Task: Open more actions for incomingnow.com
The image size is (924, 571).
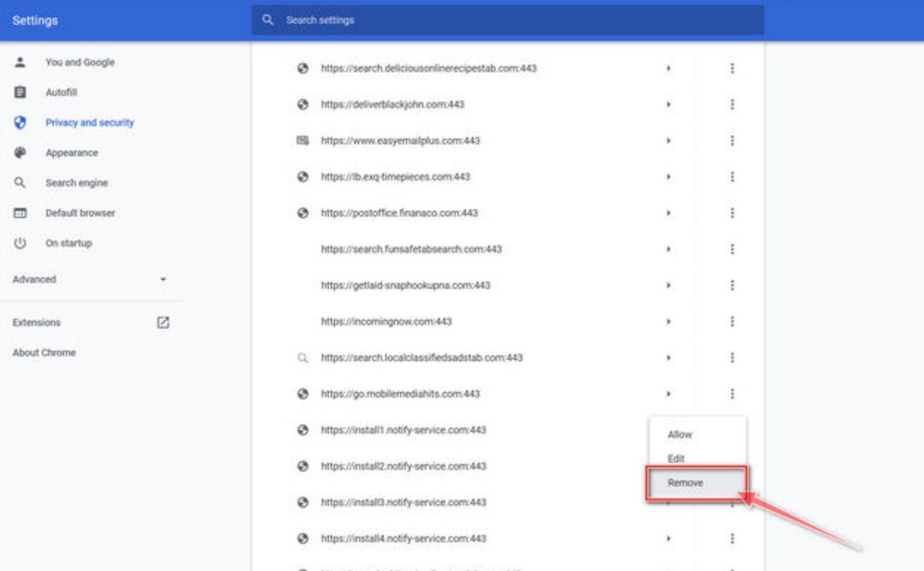Action: point(732,321)
